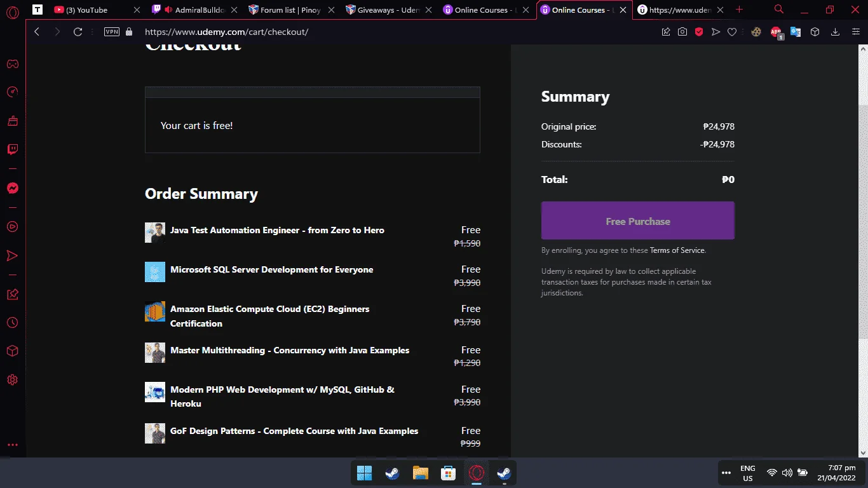Click the VPN badge in address bar

pyautogui.click(x=111, y=32)
